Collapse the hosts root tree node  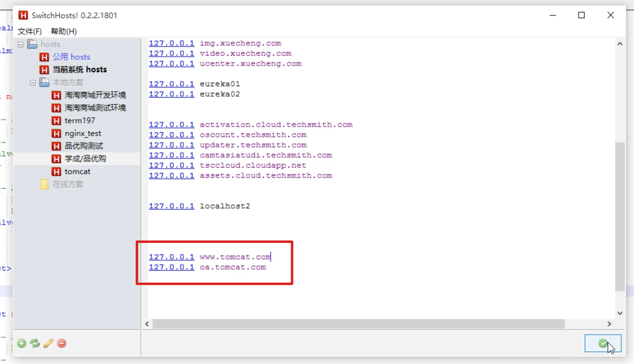[x=20, y=45]
